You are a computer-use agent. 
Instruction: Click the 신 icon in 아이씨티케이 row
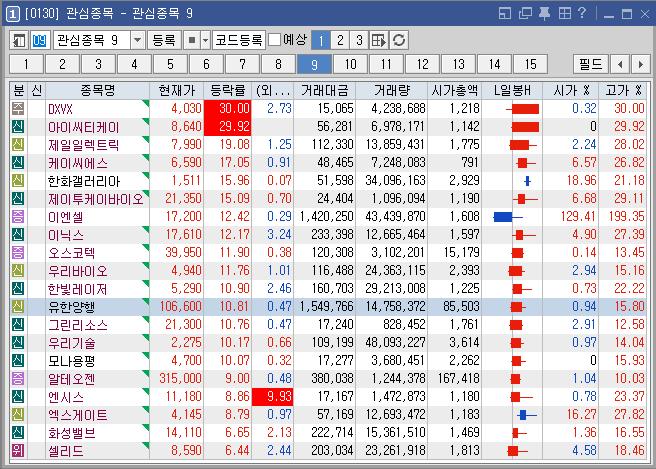(x=18, y=127)
